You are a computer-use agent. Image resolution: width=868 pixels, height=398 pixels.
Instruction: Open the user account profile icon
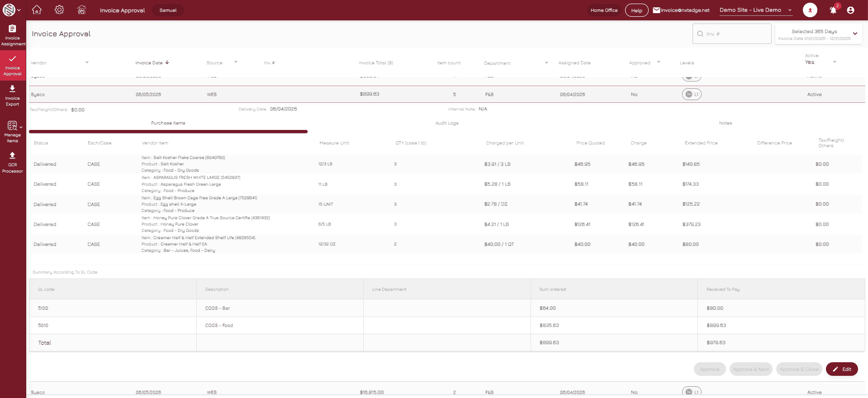[850, 10]
